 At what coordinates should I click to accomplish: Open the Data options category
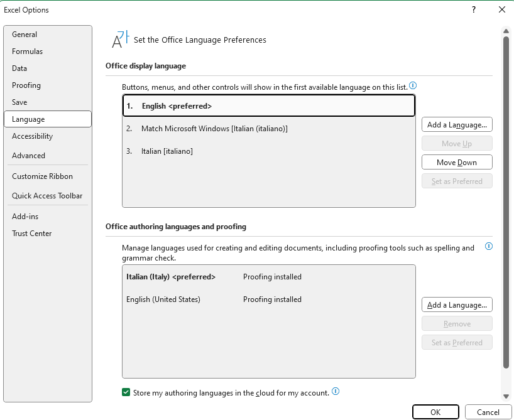click(48, 68)
